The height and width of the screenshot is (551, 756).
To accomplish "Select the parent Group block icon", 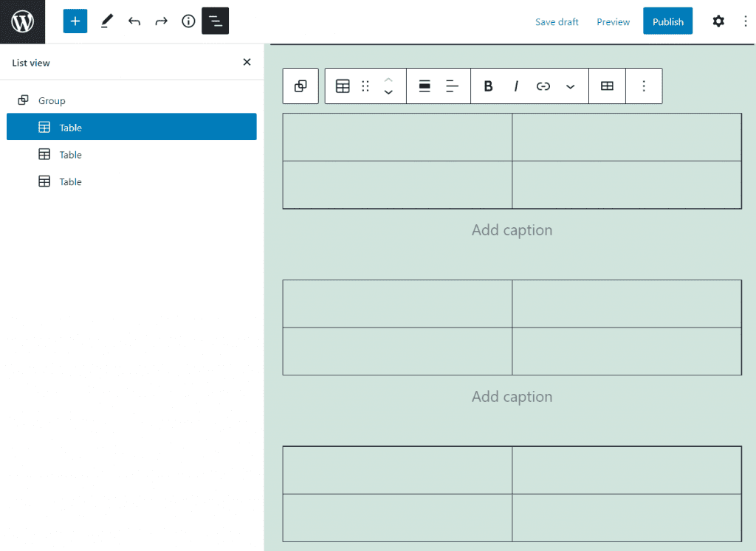I will pyautogui.click(x=300, y=86).
